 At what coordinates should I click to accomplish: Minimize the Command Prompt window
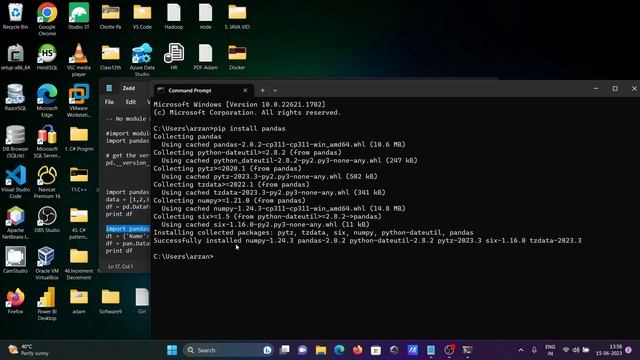(596, 89)
